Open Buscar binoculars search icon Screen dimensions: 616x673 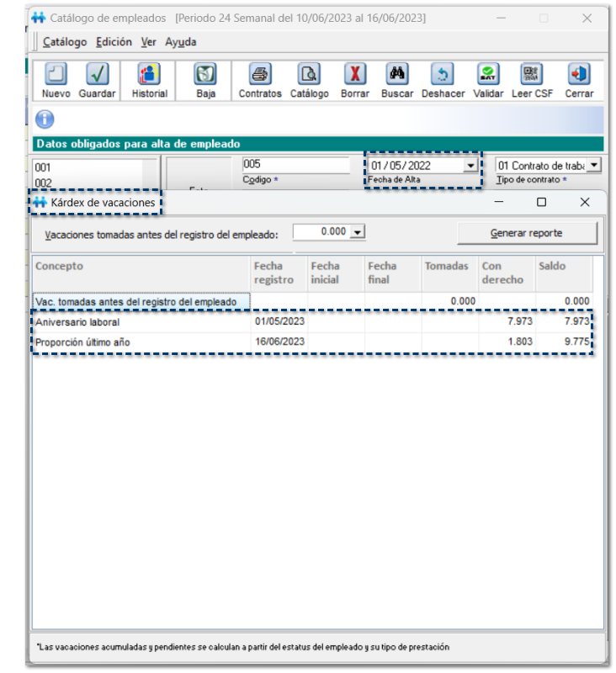click(x=396, y=76)
